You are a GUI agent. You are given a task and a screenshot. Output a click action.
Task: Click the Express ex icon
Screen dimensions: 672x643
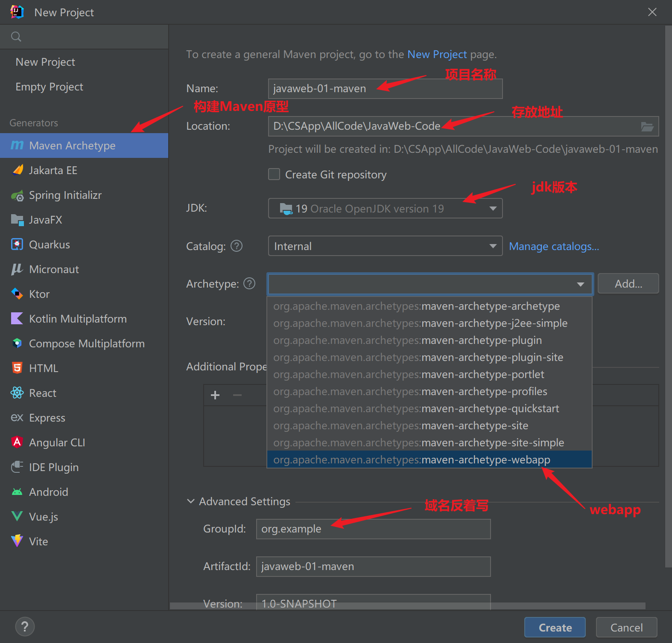tap(17, 418)
